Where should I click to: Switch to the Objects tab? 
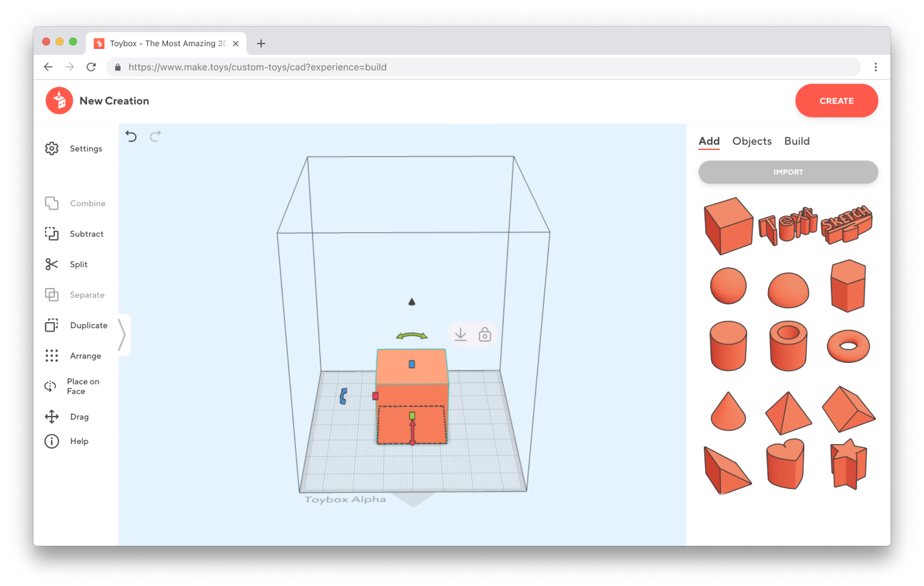click(752, 141)
